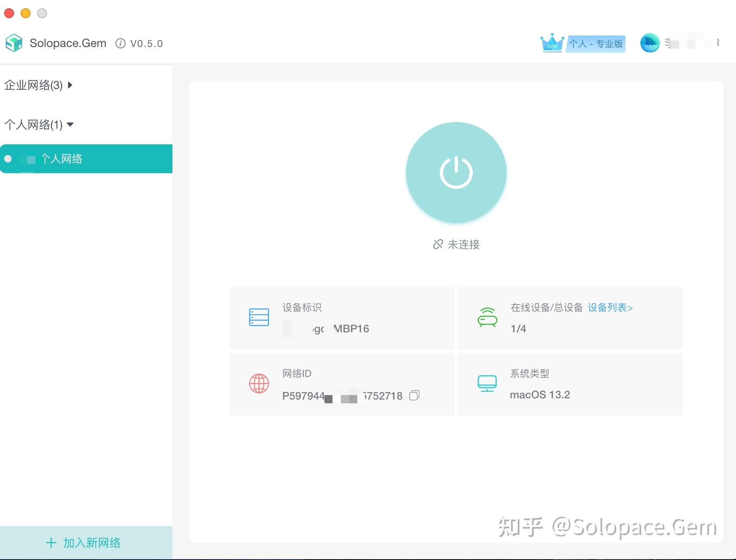Viewport: 736px width, 560px height.
Task: Click the 网络ID label
Action: pos(297,374)
